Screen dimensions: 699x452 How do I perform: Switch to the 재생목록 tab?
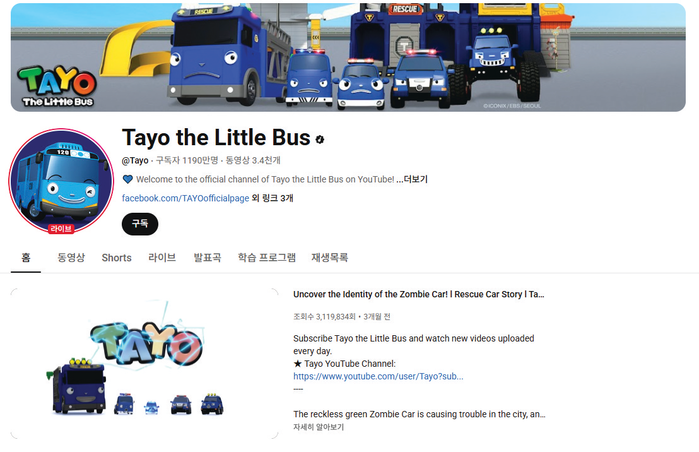tap(329, 258)
